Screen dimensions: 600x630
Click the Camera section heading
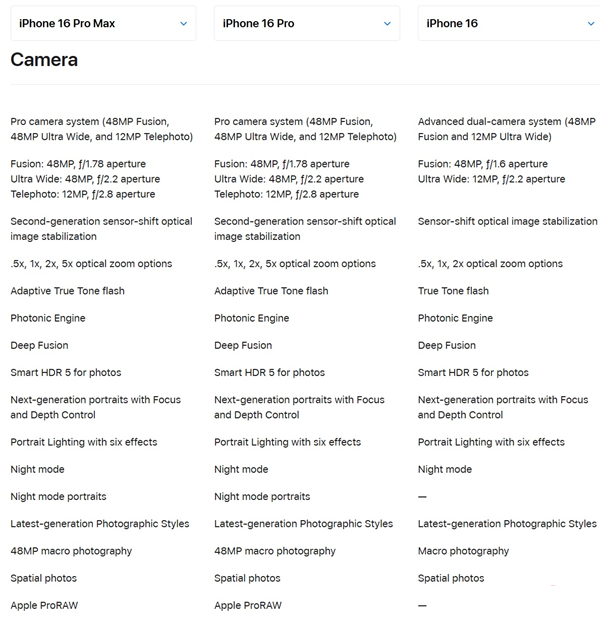44,60
